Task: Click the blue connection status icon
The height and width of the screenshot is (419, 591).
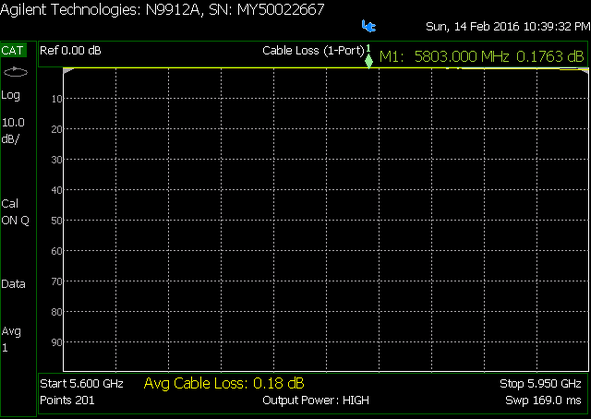Action: click(369, 26)
